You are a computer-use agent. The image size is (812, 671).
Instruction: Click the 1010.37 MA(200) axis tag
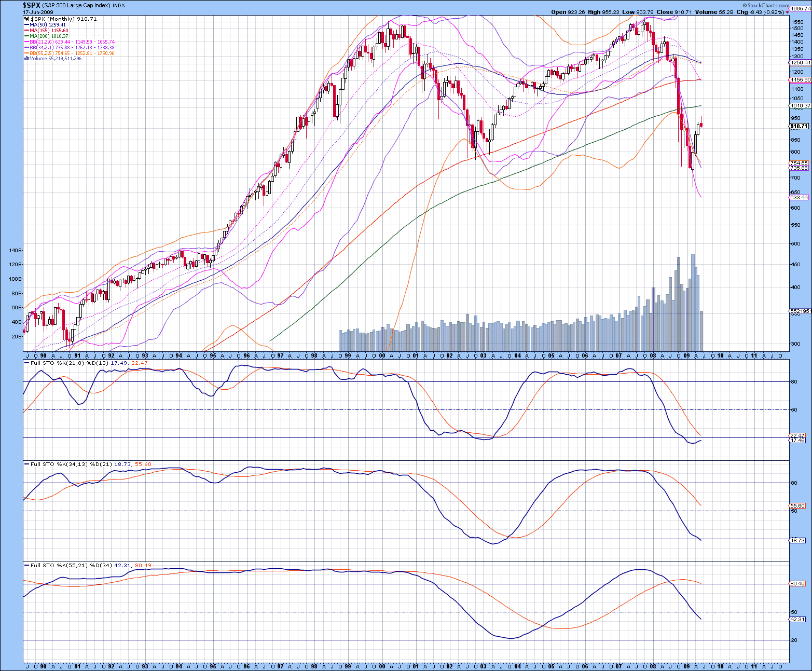(800, 106)
